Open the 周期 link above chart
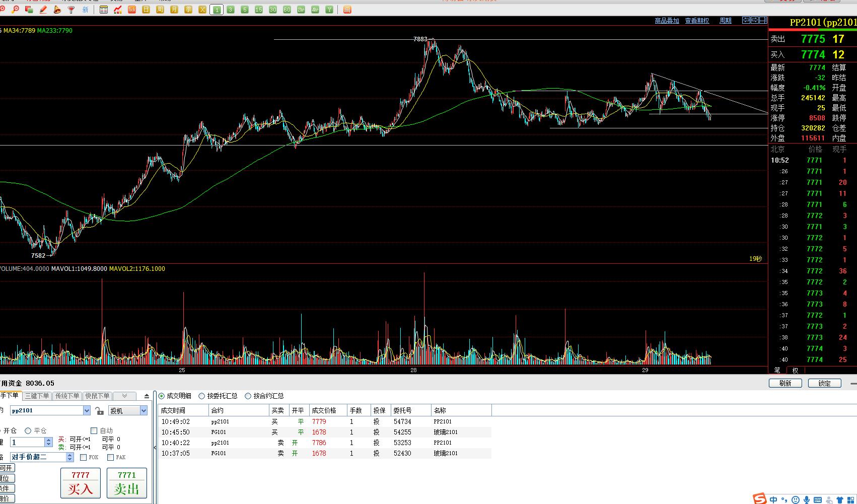The height and width of the screenshot is (504, 857). [x=726, y=21]
